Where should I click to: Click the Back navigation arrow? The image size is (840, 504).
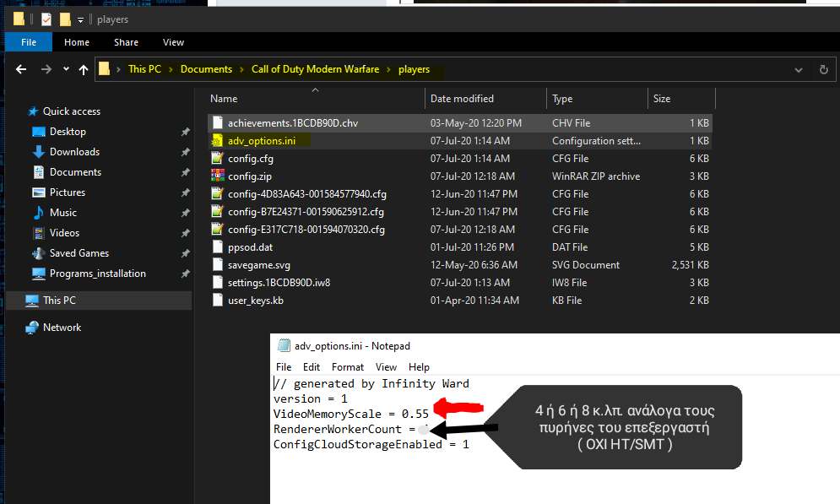click(x=21, y=69)
